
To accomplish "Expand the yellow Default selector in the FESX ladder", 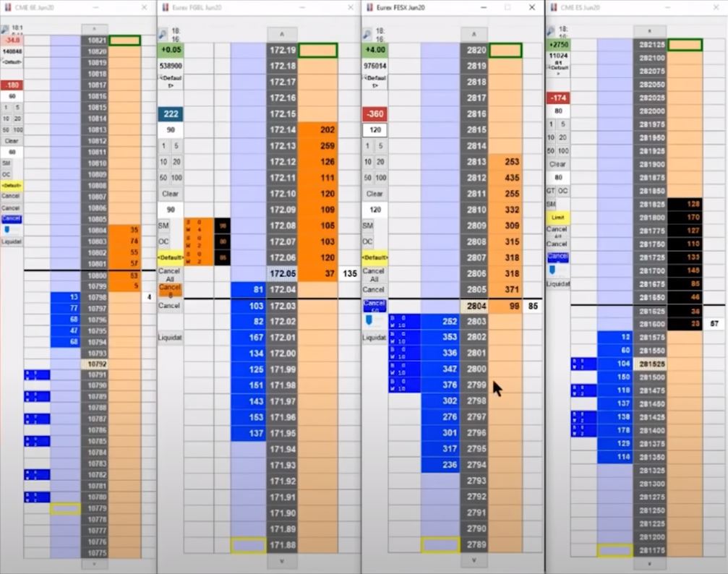I will [x=374, y=257].
